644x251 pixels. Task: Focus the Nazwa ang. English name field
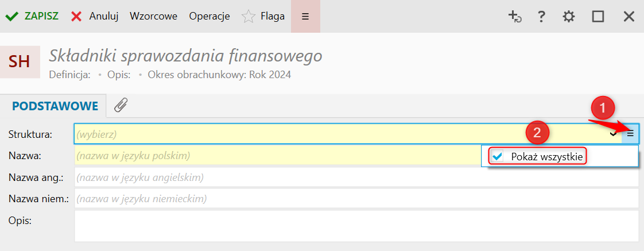coord(356,177)
